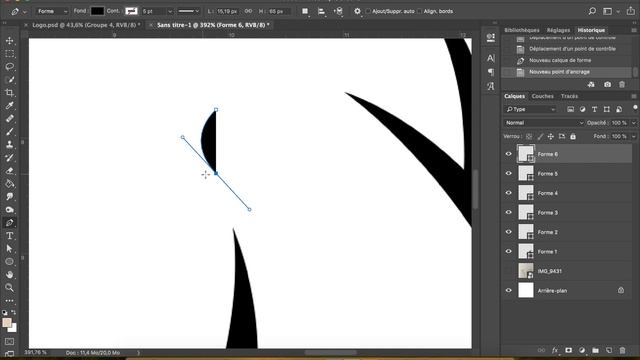640x360 pixels.
Task: Select the Brush tool
Action: 9,132
